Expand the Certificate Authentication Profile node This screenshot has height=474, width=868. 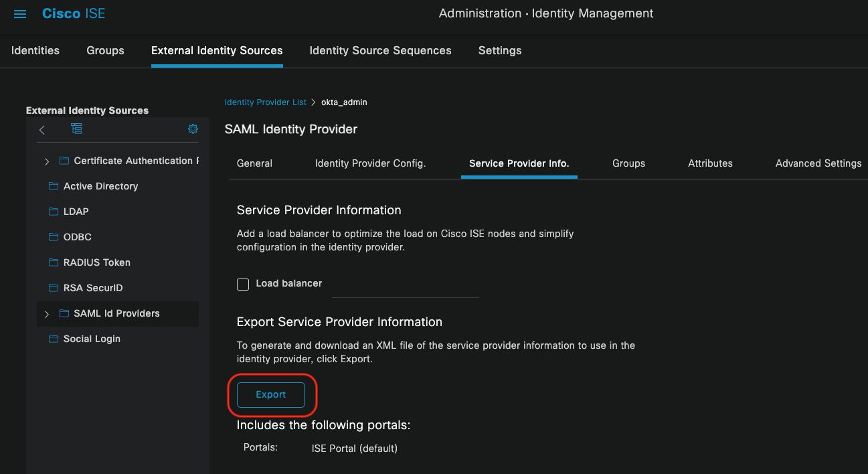(x=46, y=161)
